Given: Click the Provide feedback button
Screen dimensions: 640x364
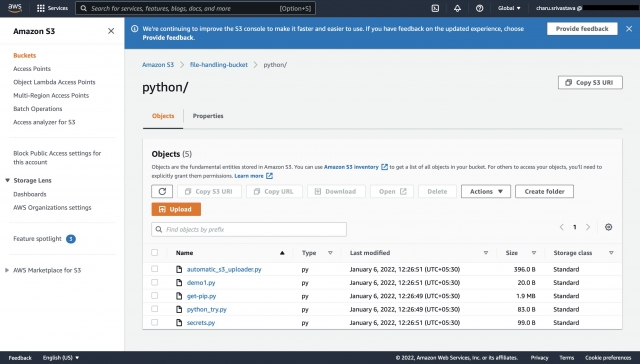Looking at the screenshot, I should point(582,29).
